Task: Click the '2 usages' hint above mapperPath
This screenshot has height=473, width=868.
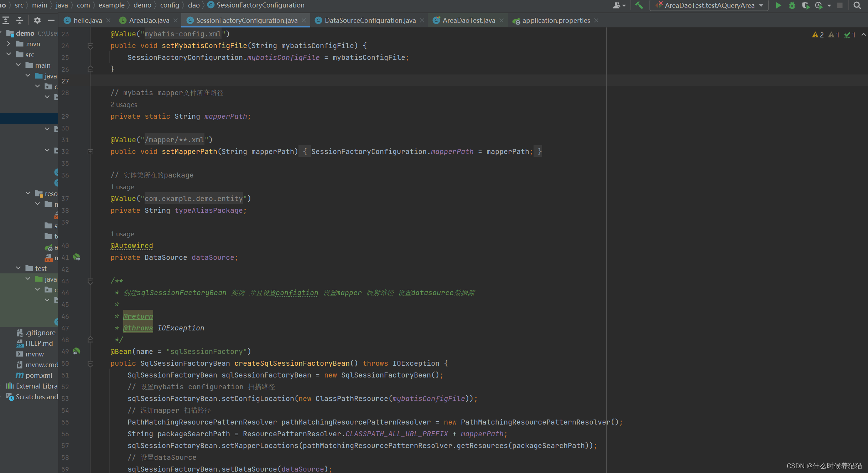Action: tap(124, 104)
